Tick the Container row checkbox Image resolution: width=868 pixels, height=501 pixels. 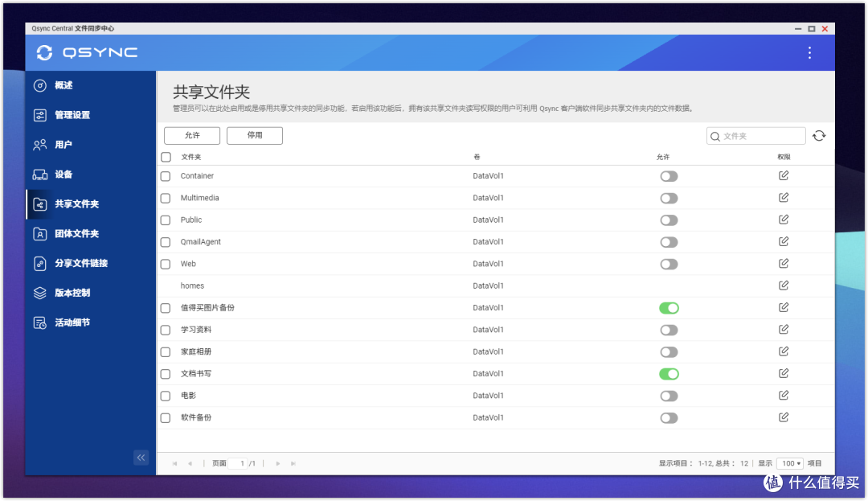click(166, 176)
